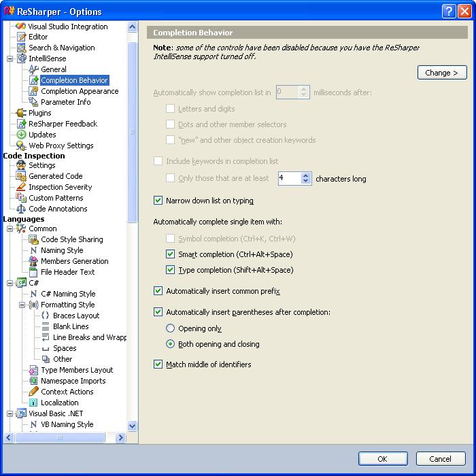Select Both opening and closing option
This screenshot has width=476, height=476.
[170, 344]
